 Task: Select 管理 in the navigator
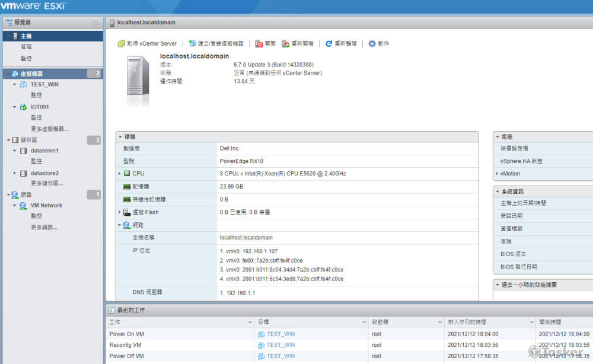coord(26,47)
